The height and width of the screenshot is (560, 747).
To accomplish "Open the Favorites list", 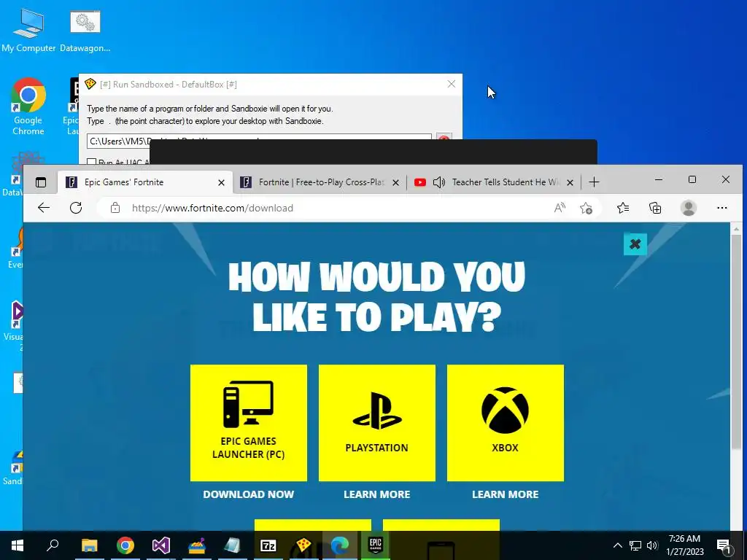I will pyautogui.click(x=623, y=208).
